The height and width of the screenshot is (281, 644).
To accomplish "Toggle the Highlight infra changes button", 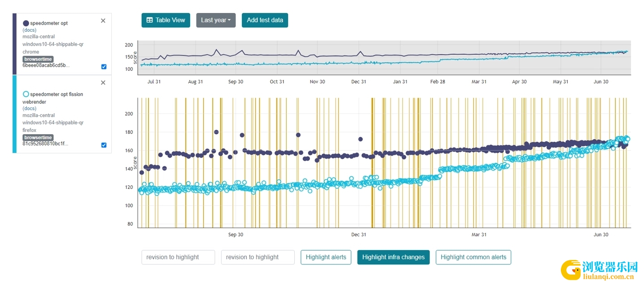I will [x=394, y=257].
